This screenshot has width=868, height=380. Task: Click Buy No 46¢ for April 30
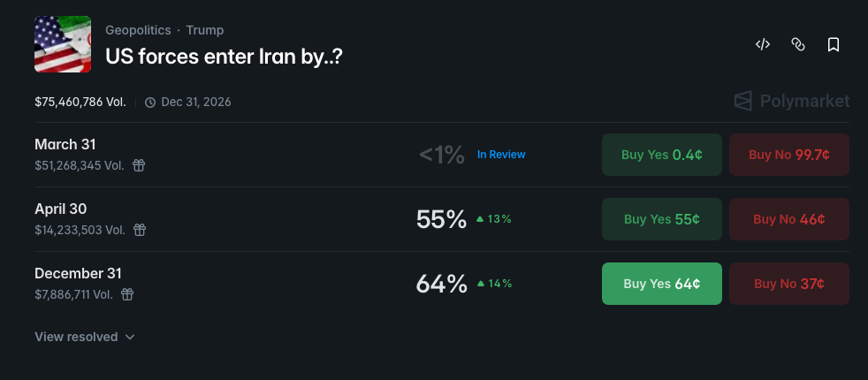click(x=788, y=219)
